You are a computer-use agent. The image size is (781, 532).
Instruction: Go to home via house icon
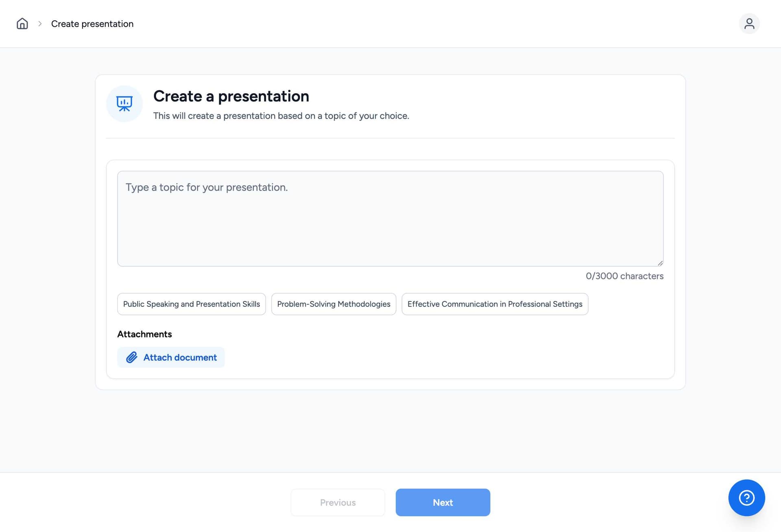[22, 24]
